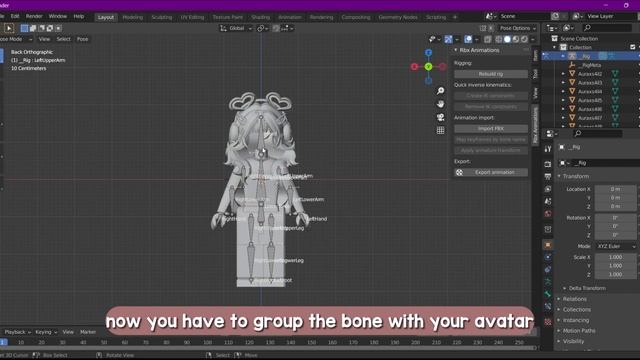Open the Output properties tab icon

(x=548, y=176)
